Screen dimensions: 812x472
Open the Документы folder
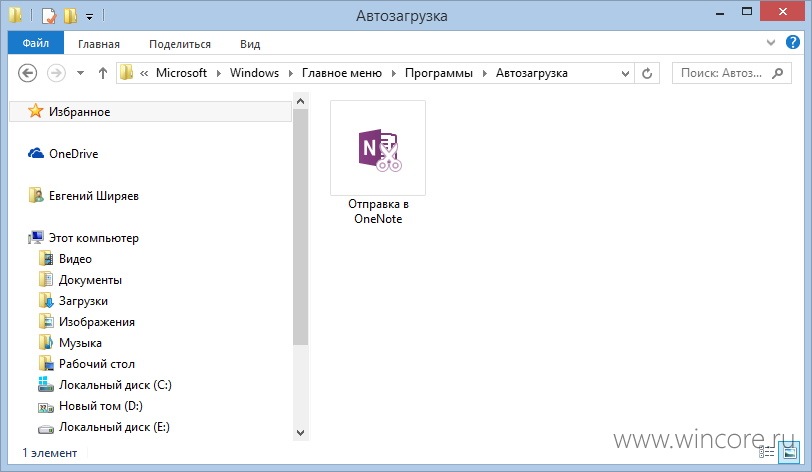tap(90, 280)
